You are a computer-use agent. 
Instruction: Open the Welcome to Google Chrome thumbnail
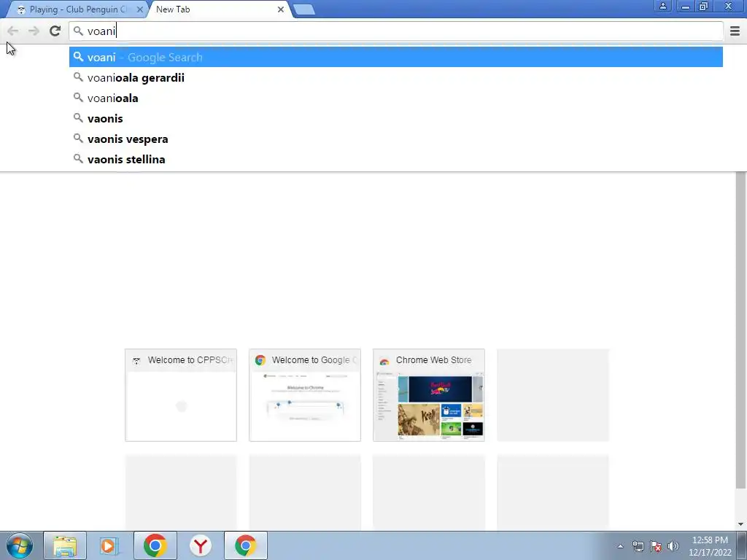pos(305,395)
